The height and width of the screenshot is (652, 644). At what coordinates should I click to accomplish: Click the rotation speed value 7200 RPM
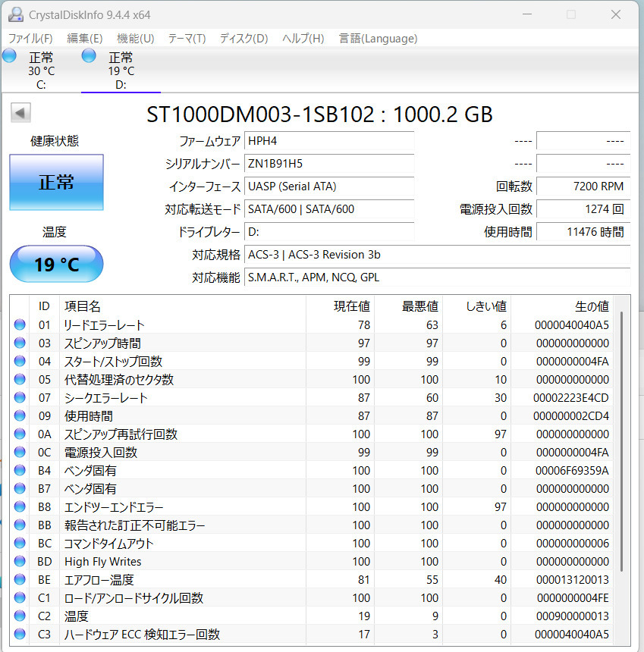[x=583, y=187]
